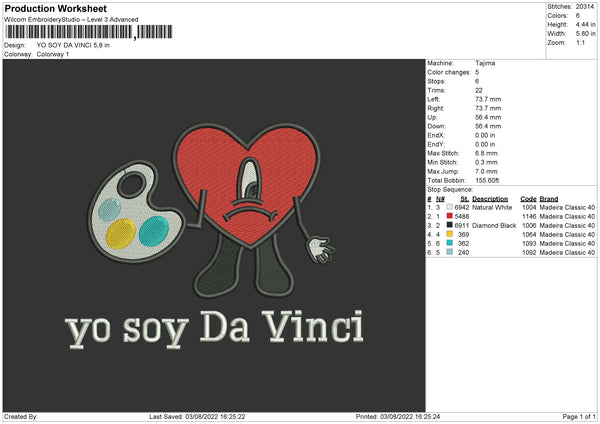Click the 'Description' column header
The width and height of the screenshot is (600, 424).
click(490, 199)
